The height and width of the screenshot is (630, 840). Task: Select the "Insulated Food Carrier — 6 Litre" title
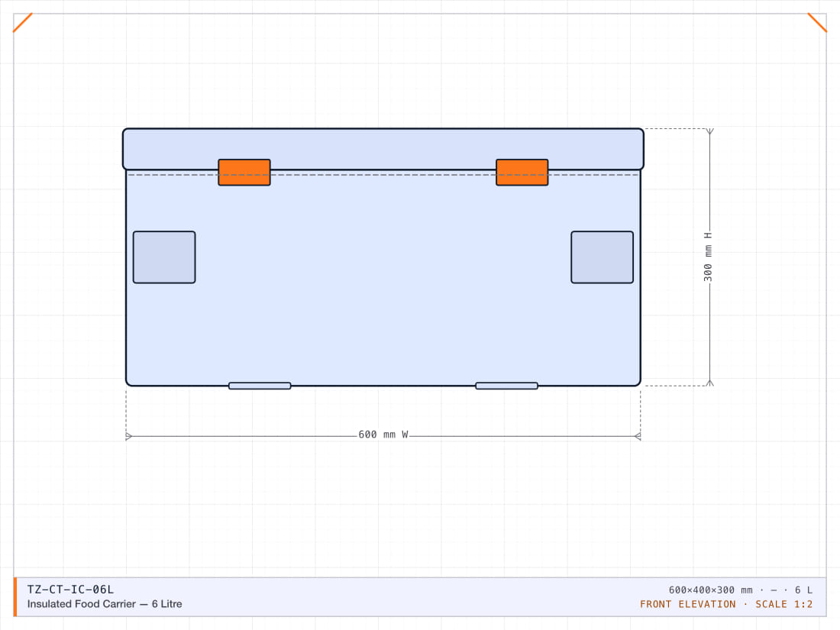pyautogui.click(x=105, y=604)
